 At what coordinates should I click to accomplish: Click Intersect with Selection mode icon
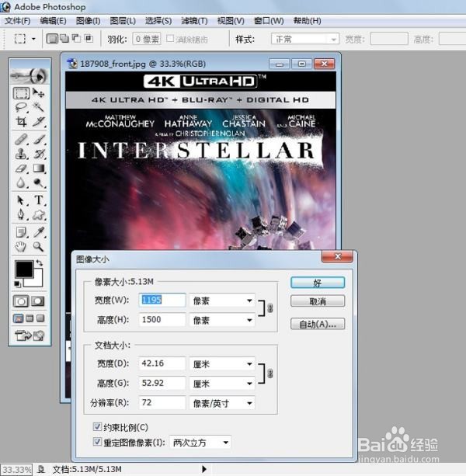pos(89,39)
